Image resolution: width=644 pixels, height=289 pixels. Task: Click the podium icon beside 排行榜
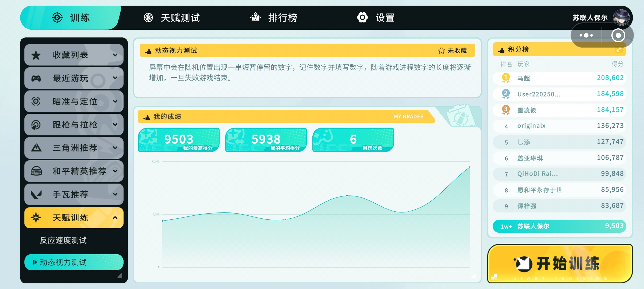pyautogui.click(x=255, y=17)
